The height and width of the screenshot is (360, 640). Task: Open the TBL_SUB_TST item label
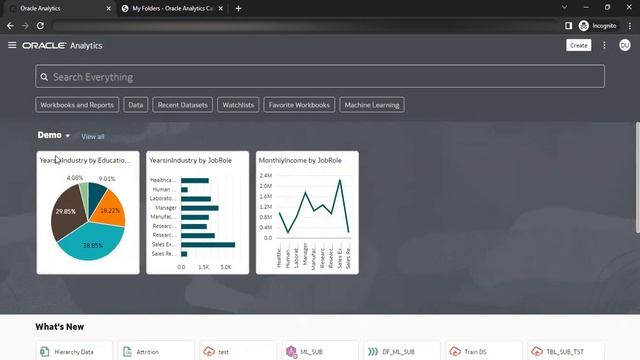click(x=565, y=352)
